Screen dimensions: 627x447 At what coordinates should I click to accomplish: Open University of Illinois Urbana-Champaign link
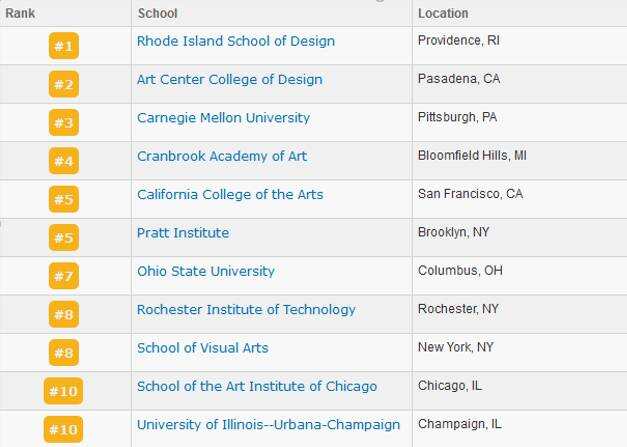coord(268,425)
